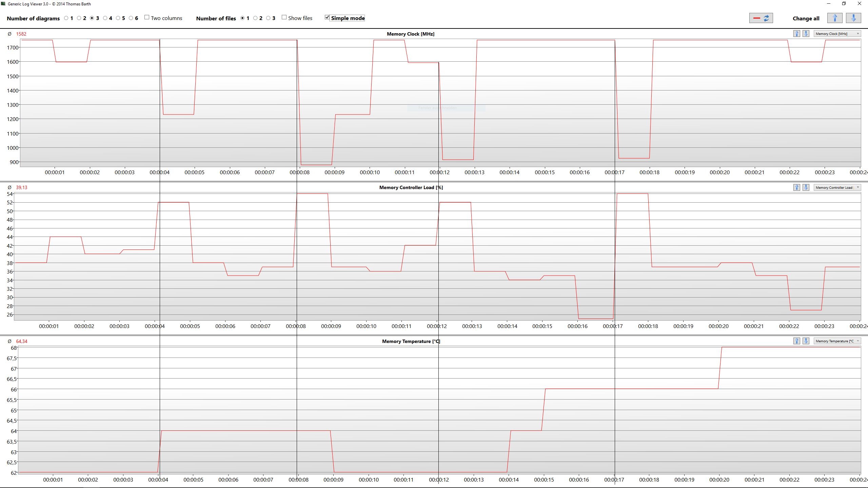The image size is (868, 488).
Task: Open the Memory Controller Load dropdown
Action: tap(837, 187)
